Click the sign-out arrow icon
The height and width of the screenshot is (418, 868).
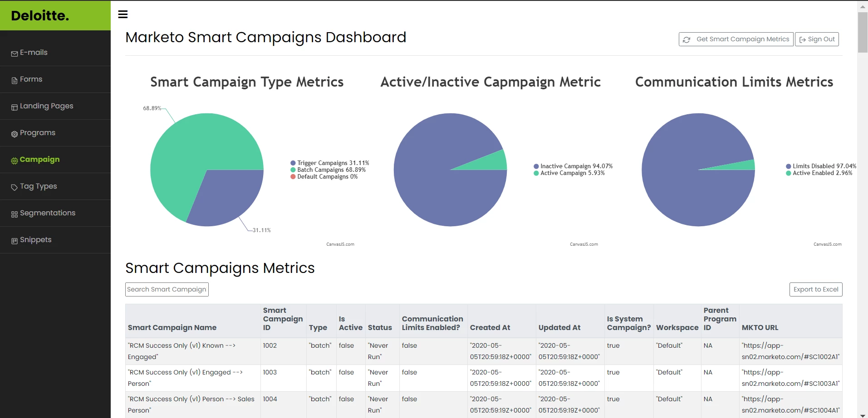coord(803,39)
